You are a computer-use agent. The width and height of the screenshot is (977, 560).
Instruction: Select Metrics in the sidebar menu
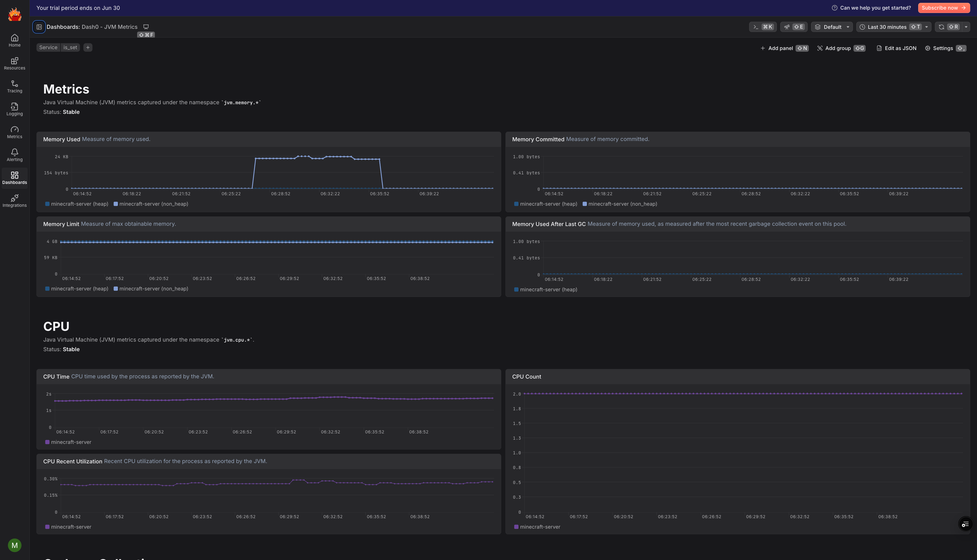[15, 132]
